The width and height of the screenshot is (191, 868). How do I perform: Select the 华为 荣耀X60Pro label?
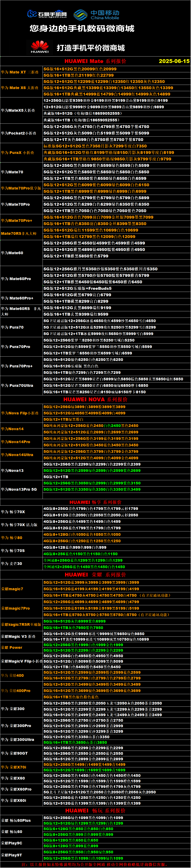coord(16,789)
